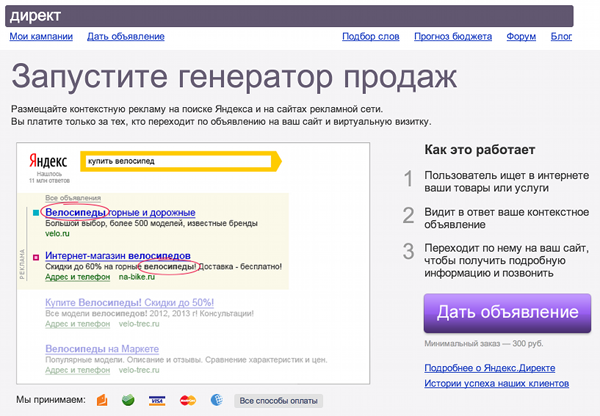600x416 pixels.
Task: Open Истории успеха наших клиентов link
Action: pos(496,383)
